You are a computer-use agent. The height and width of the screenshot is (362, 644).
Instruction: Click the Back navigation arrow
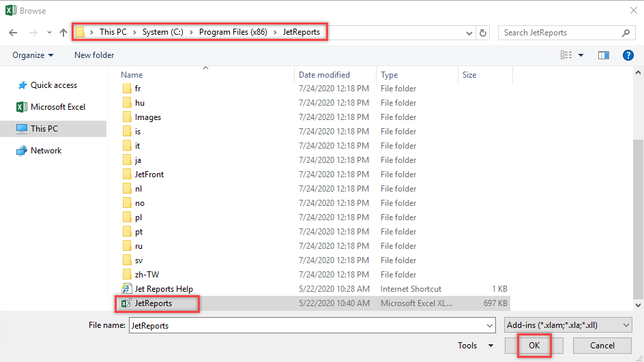pyautogui.click(x=14, y=33)
